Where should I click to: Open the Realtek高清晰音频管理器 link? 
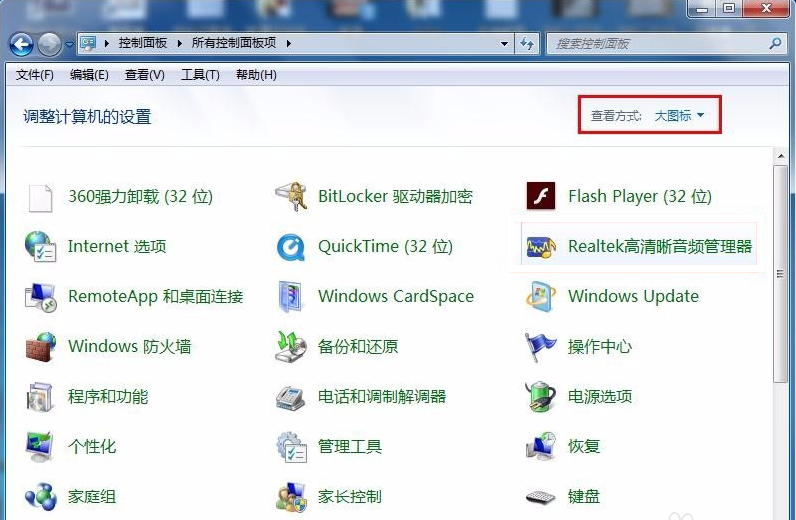click(660, 247)
